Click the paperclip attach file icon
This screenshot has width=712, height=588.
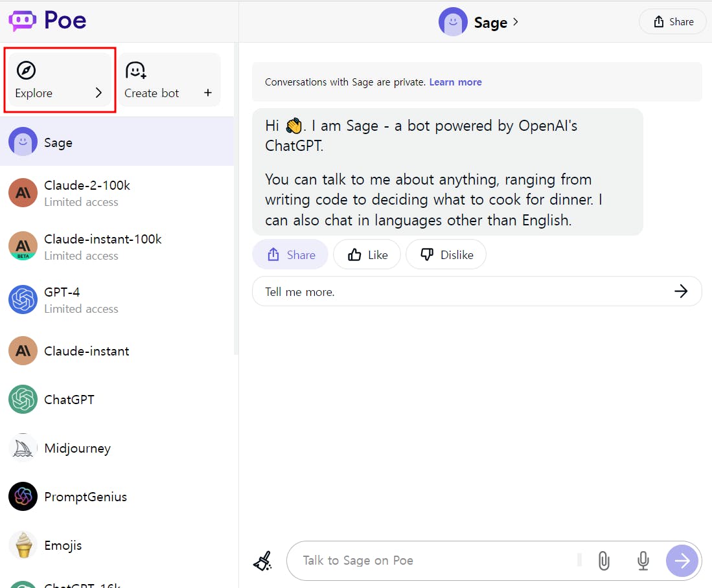pyautogui.click(x=604, y=561)
